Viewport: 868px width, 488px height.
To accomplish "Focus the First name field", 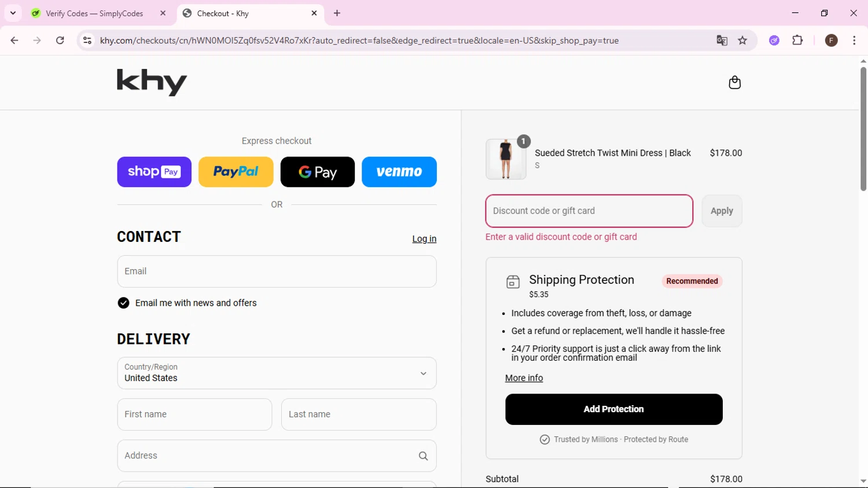I will point(194,414).
